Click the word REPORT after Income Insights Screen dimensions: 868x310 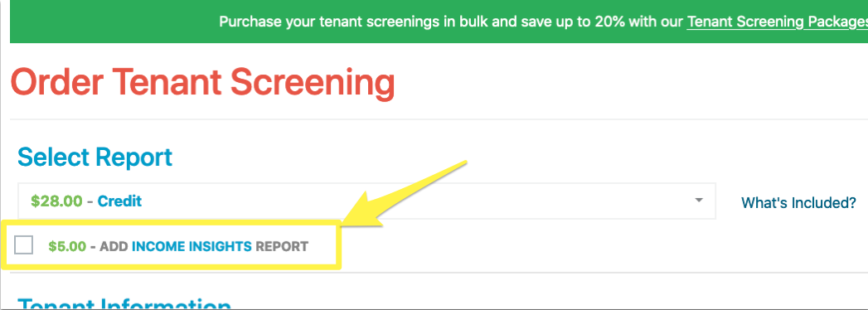(281, 246)
